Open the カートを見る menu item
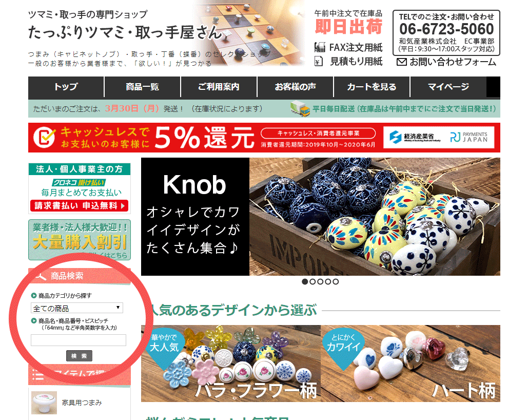 click(x=372, y=87)
